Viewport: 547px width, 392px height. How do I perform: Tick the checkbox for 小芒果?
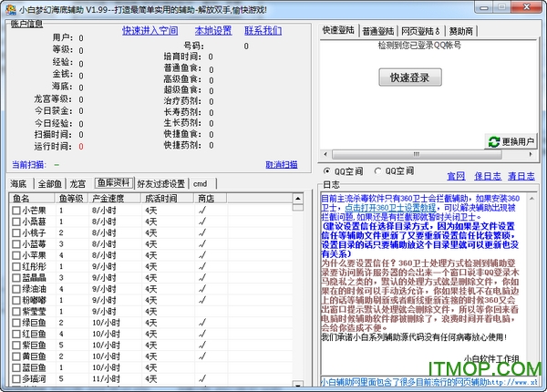[x=15, y=210]
